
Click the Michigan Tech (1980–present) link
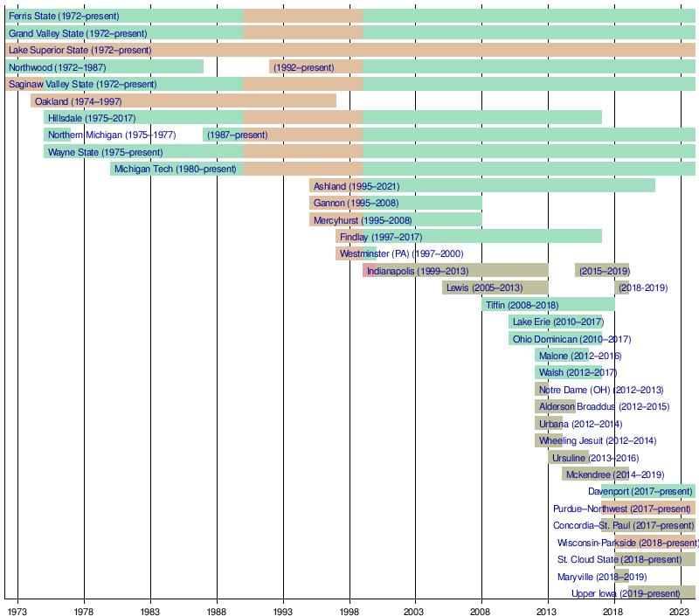(x=175, y=169)
